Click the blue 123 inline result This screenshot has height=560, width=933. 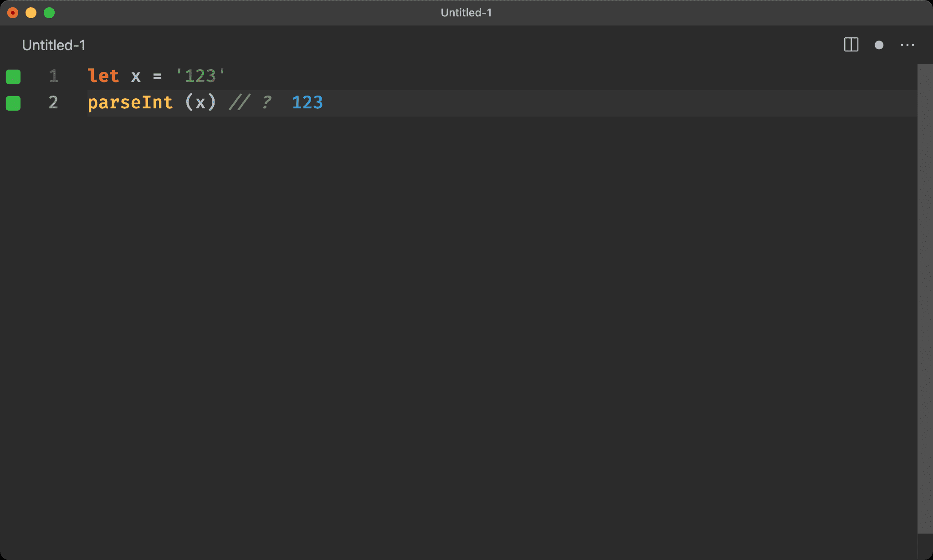coord(307,102)
